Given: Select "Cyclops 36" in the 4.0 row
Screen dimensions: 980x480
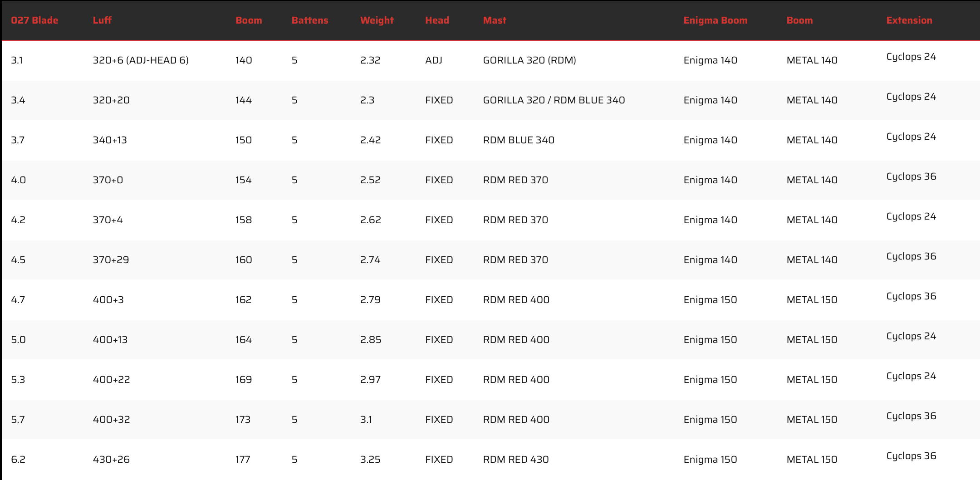Looking at the screenshot, I should 911,176.
